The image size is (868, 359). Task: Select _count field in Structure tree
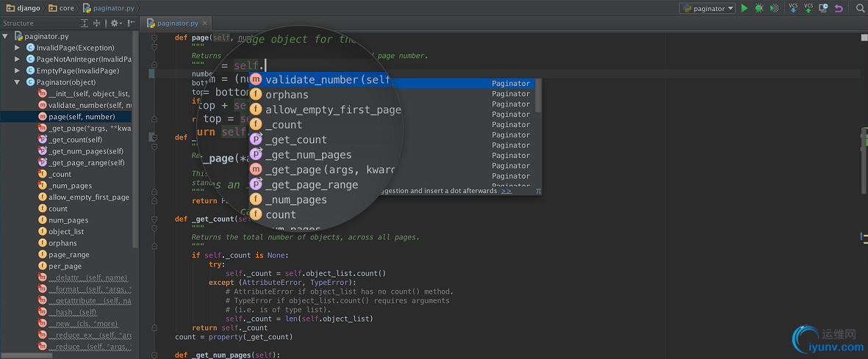[55, 174]
